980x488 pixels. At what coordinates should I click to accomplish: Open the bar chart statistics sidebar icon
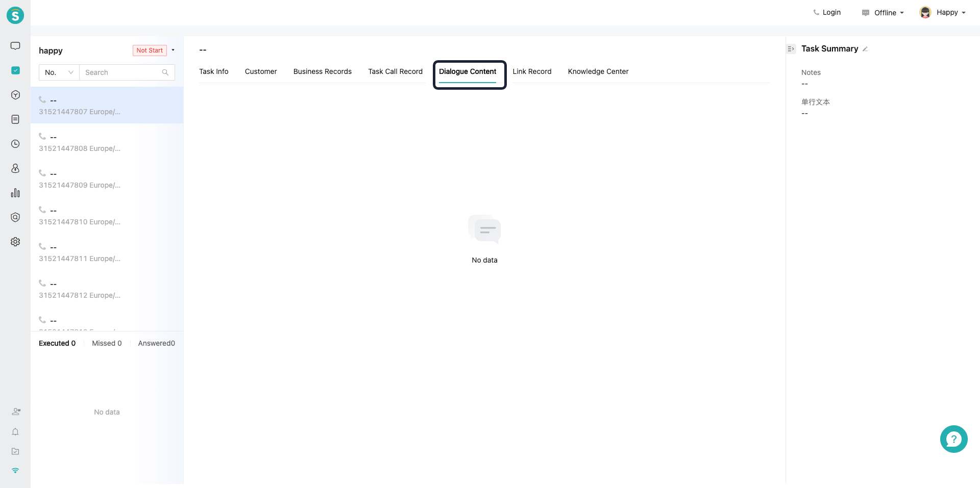tap(15, 193)
